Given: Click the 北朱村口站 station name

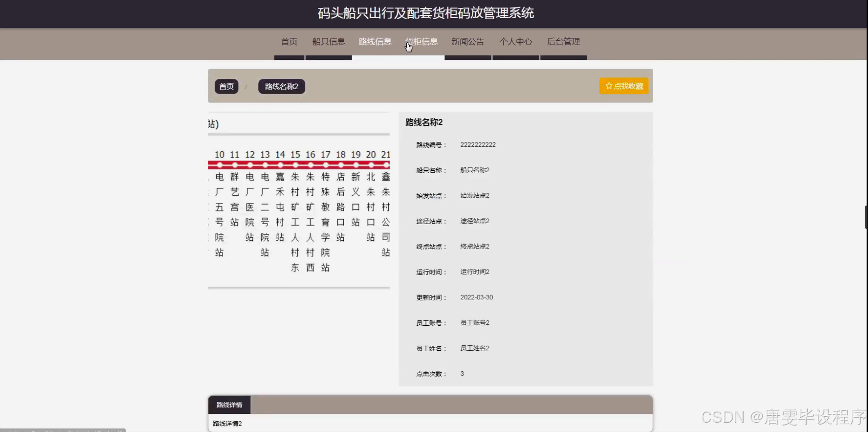Looking at the screenshot, I should tap(371, 207).
